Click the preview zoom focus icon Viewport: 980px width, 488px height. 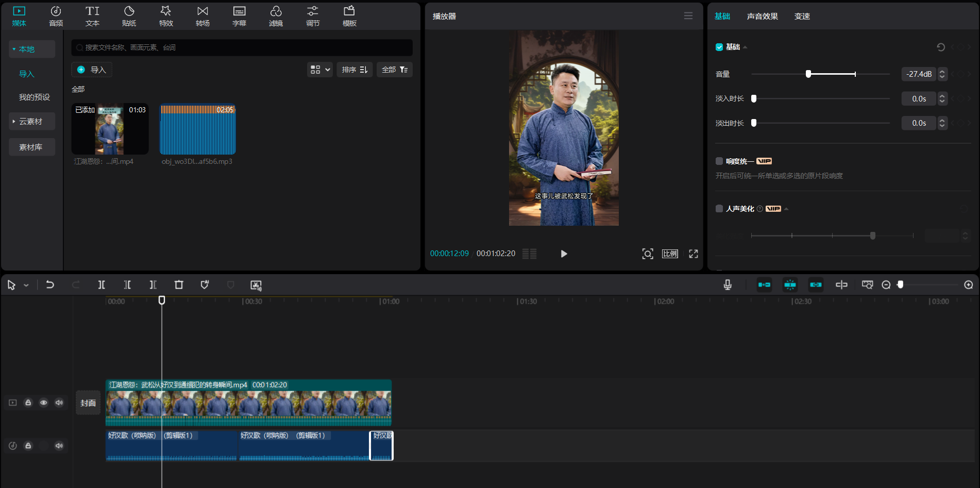(648, 254)
